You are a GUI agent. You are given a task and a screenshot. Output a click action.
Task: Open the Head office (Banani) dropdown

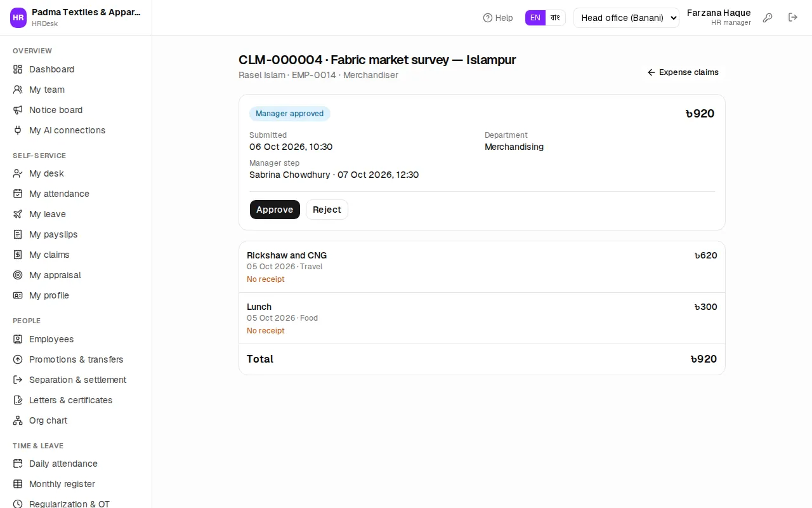point(626,18)
